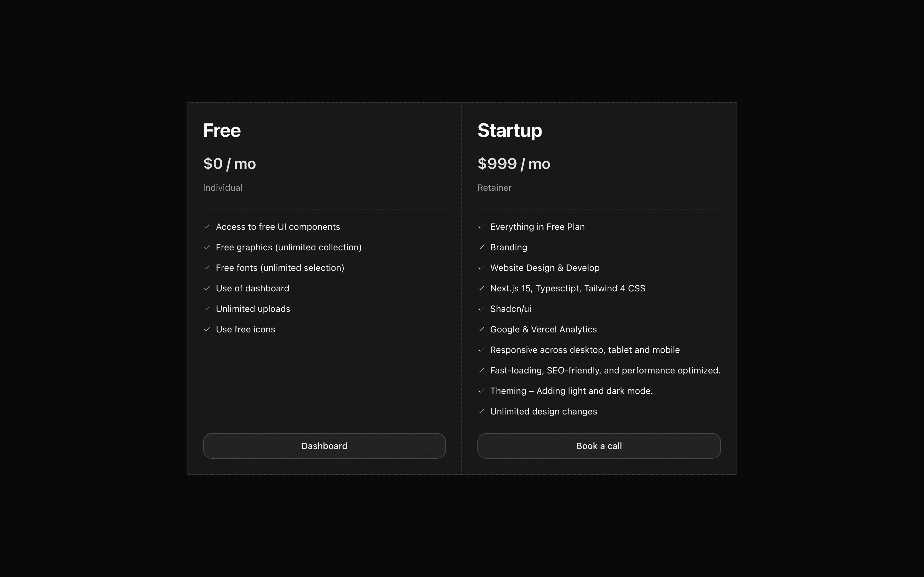The height and width of the screenshot is (577, 924).
Task: Click checkmark next to Unlimited design changes
Action: coord(481,411)
